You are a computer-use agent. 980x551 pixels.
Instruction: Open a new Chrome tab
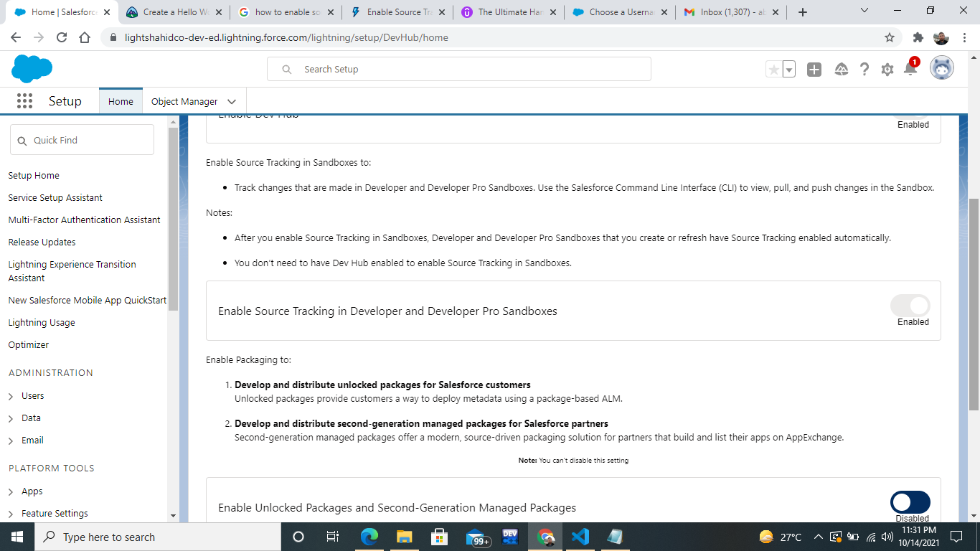[x=803, y=12]
